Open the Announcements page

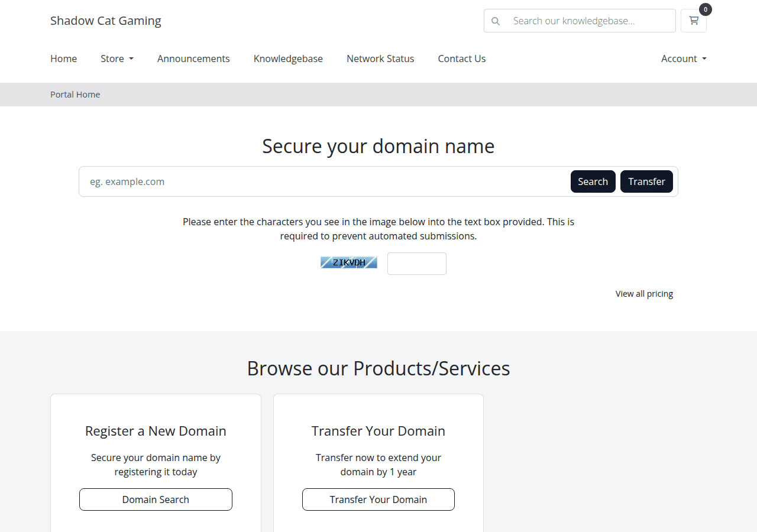(x=193, y=59)
